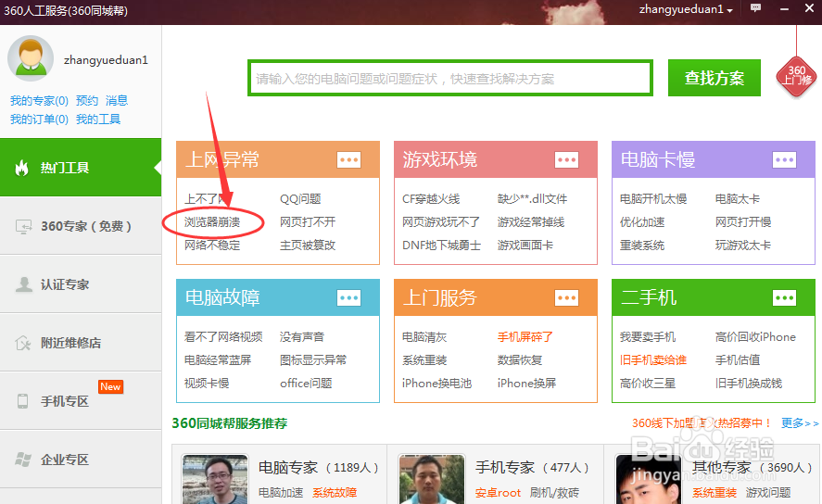Select the 360专家（免费）sidebar tab

coord(81,226)
